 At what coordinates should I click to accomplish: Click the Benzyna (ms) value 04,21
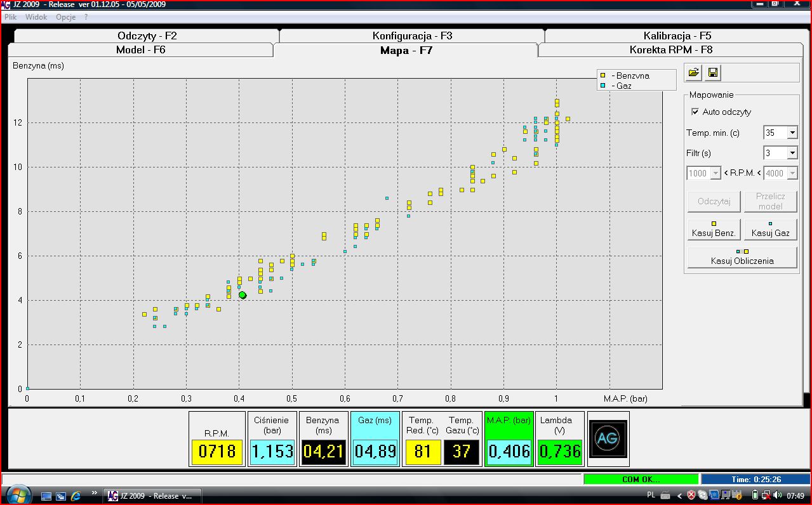[323, 452]
